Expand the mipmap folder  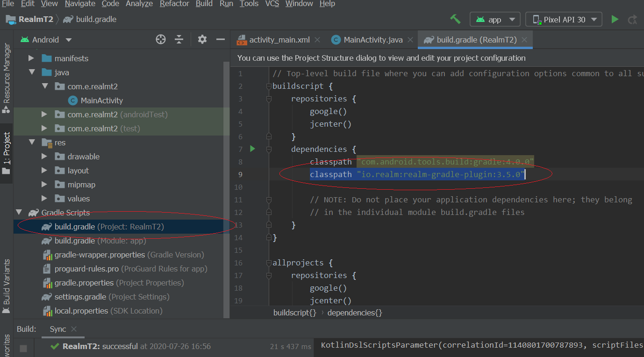(x=44, y=185)
